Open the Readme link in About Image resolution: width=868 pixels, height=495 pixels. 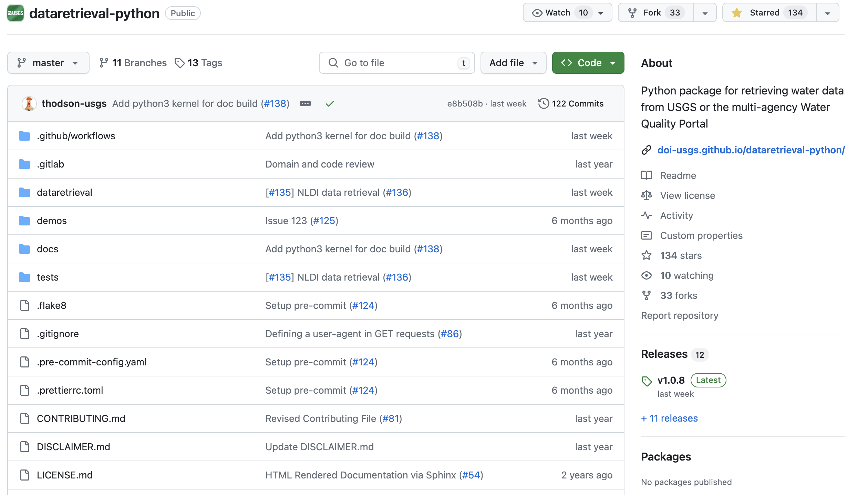pyautogui.click(x=678, y=175)
